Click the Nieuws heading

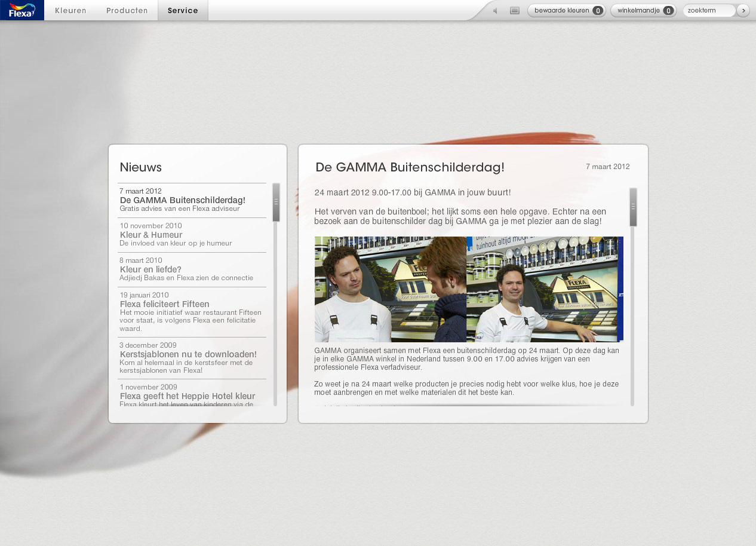pos(140,167)
